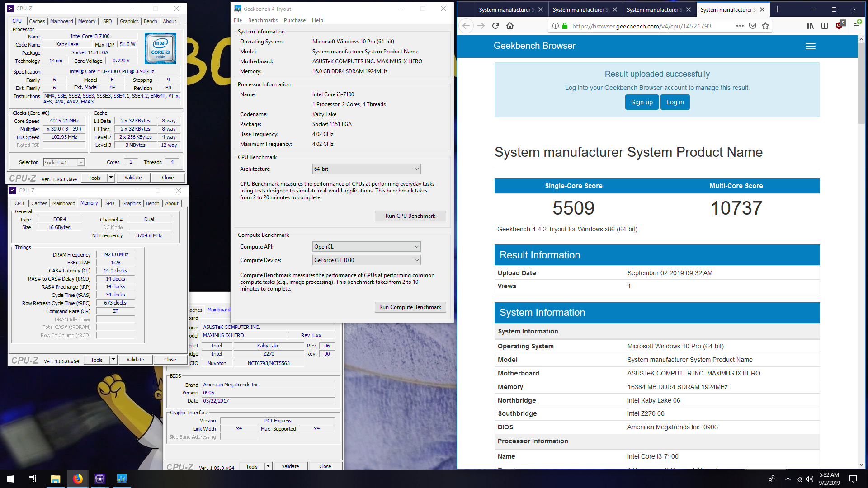Select About tab in Memory CPU-Z window
Image resolution: width=868 pixels, height=488 pixels.
pos(172,203)
